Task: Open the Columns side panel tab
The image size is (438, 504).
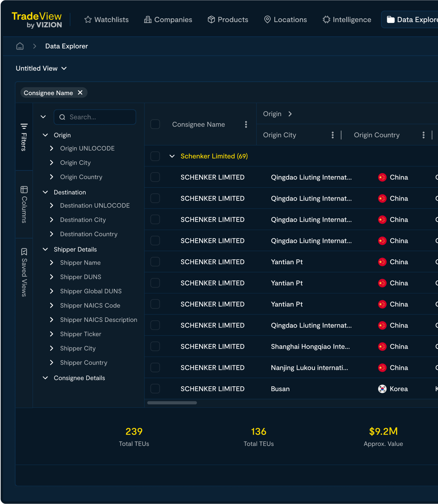Action: (x=24, y=204)
